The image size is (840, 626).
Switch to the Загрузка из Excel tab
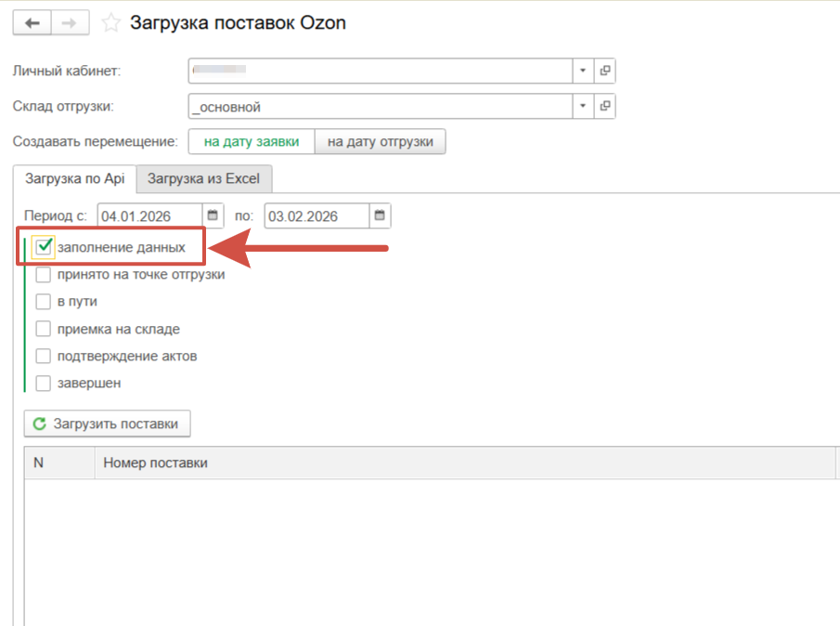[204, 178]
